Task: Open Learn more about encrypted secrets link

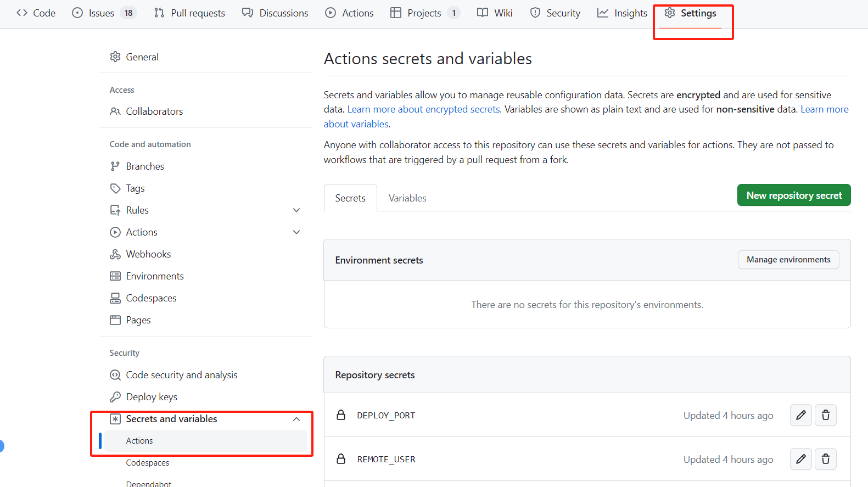Action: (423, 109)
